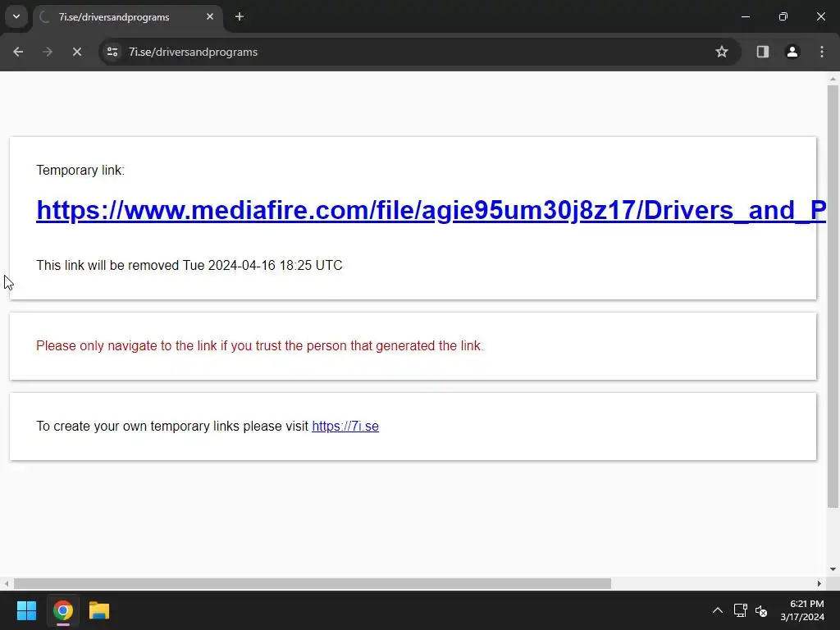Restore down the Chrome window
The height and width of the screenshot is (630, 840).
[783, 16]
